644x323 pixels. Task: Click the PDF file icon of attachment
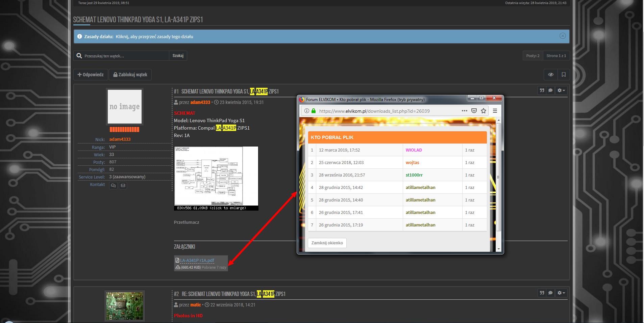[177, 260]
